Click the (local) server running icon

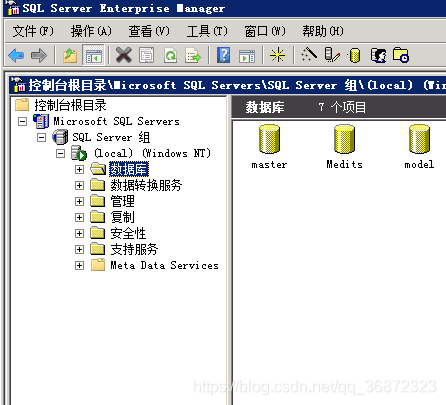pos(79,153)
